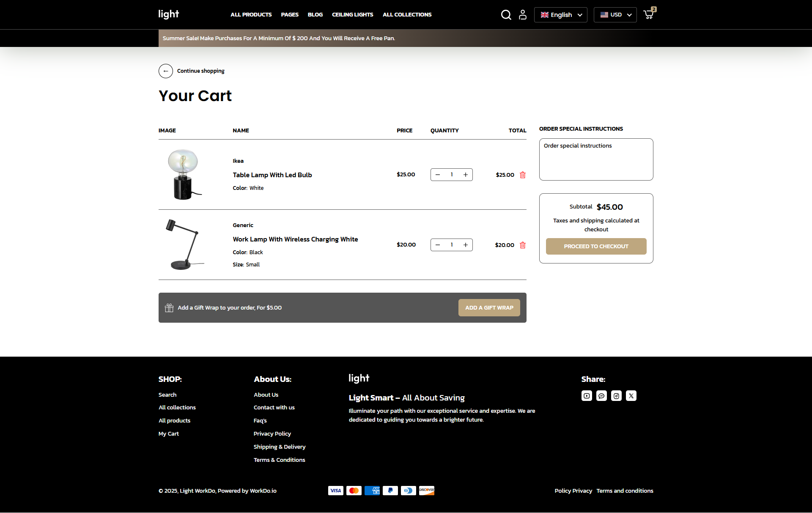The height and width of the screenshot is (513, 812).
Task: Open the English language selector
Action: click(x=560, y=14)
